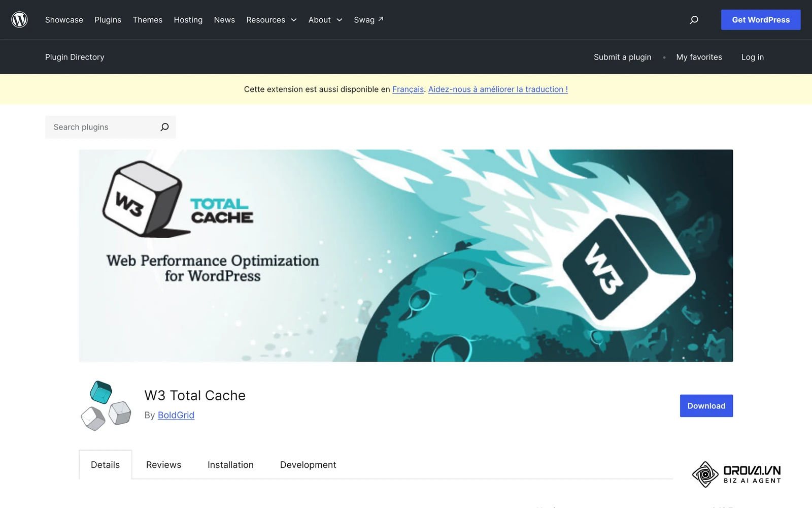Click the WordPress logo icon

(x=19, y=20)
